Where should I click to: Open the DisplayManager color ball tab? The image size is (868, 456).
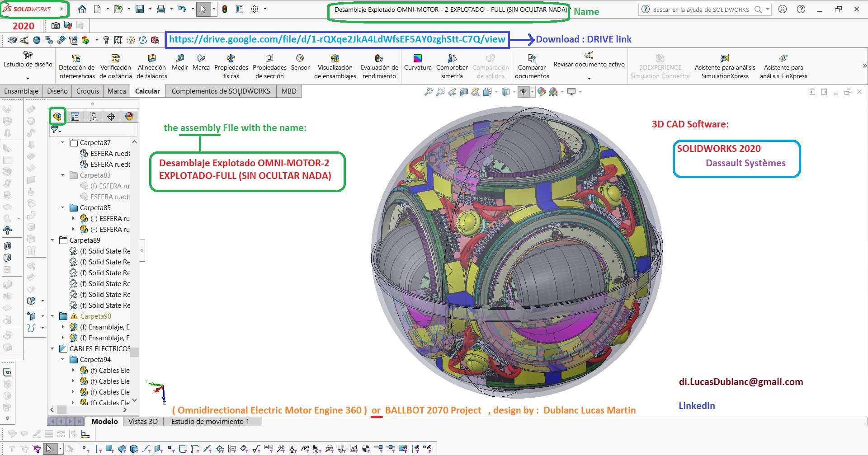click(x=129, y=117)
